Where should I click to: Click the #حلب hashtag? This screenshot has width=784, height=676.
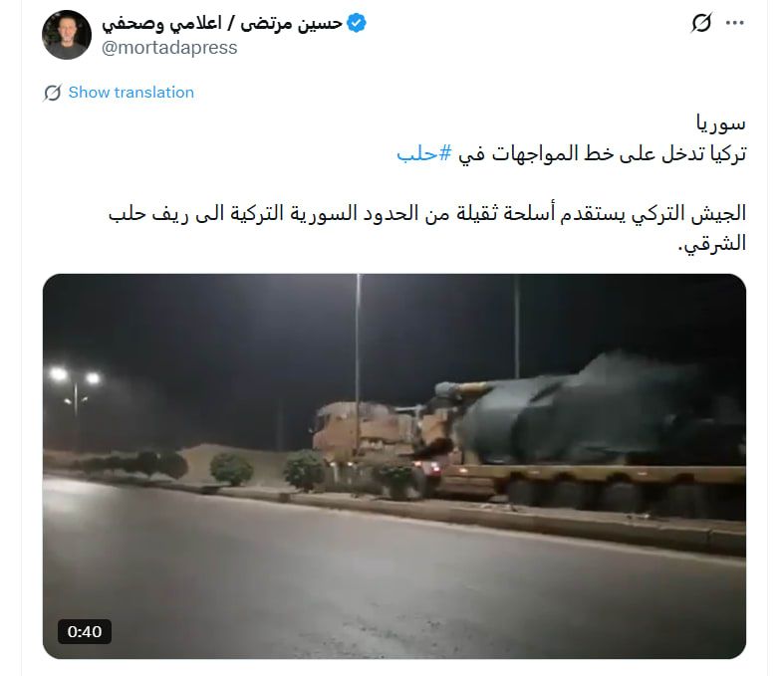(424, 153)
